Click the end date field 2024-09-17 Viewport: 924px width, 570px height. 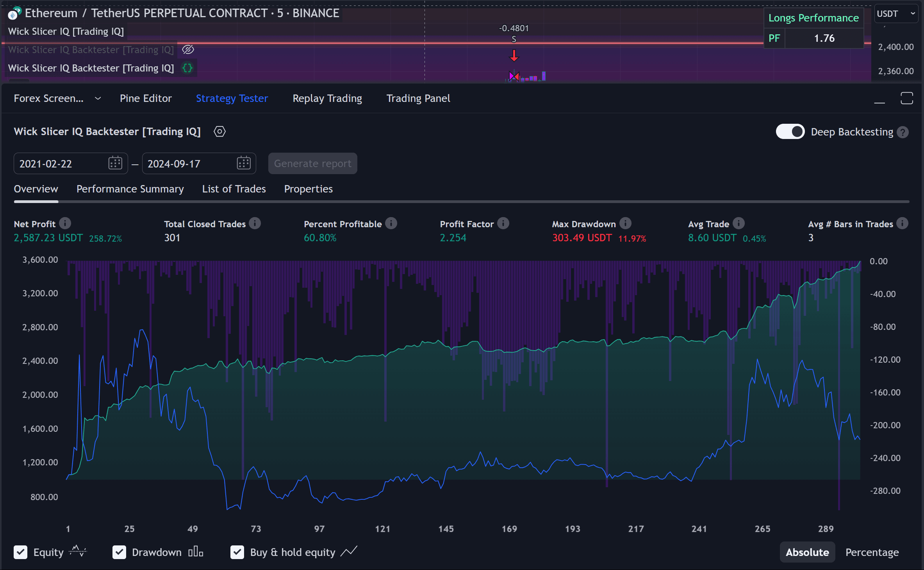pos(199,163)
